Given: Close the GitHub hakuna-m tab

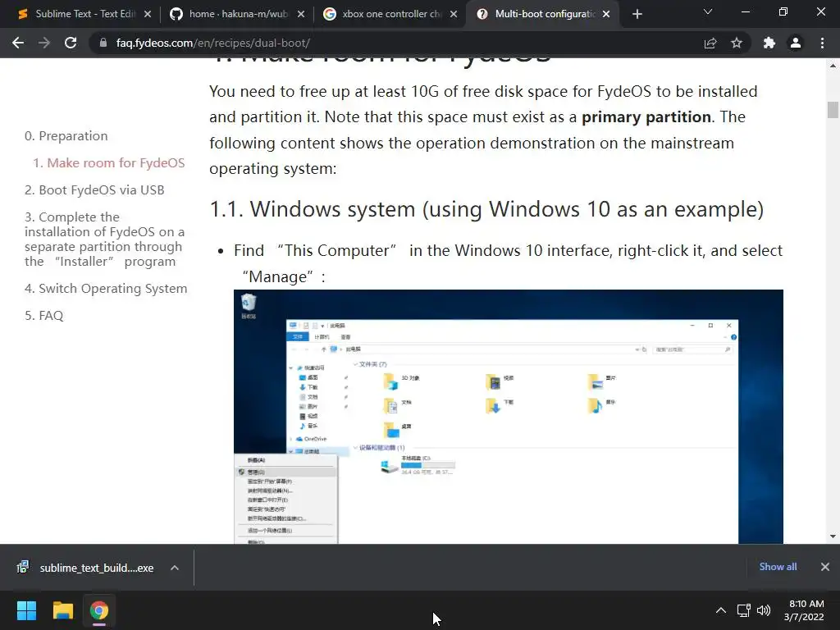Looking at the screenshot, I should pos(300,14).
